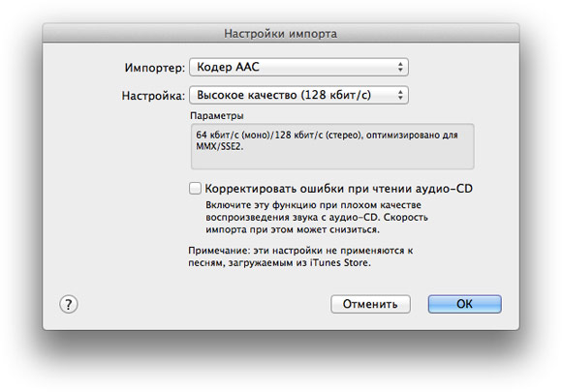Click the Примечание note about settings
Viewport: 562px width, 392px height.
[300, 256]
